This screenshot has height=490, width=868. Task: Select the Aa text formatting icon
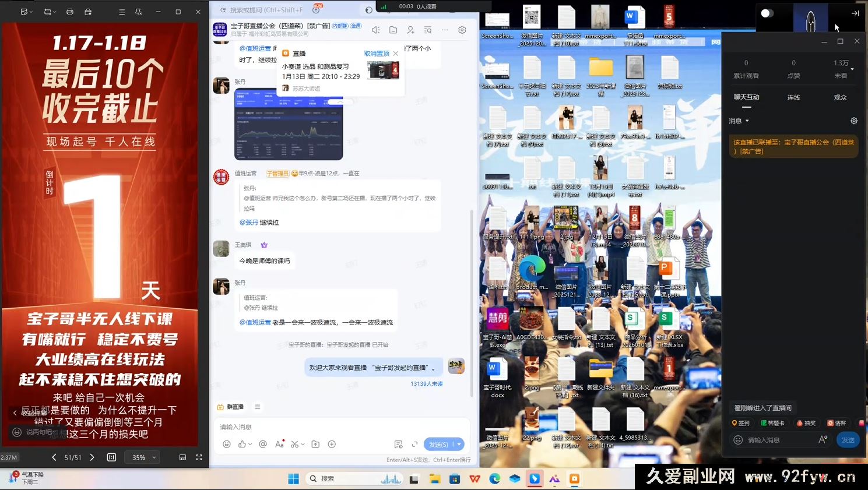[279, 444]
